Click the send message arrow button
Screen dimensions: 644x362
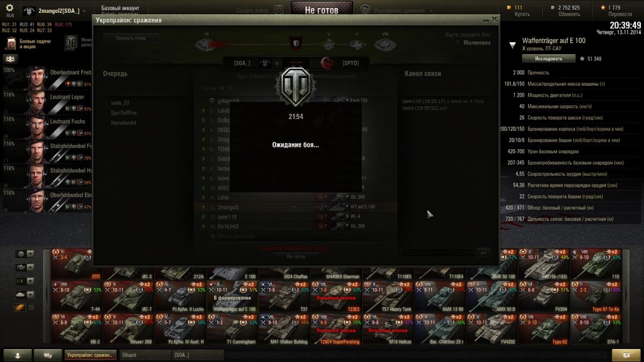tap(483, 252)
